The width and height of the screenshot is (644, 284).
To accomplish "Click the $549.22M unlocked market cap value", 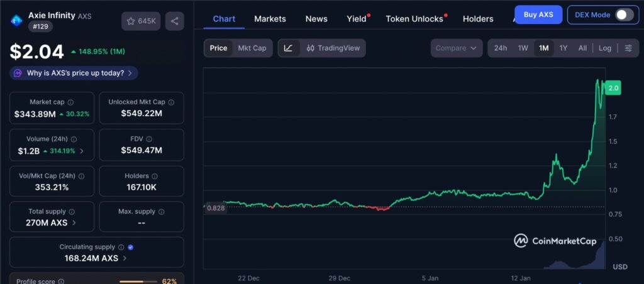I will point(142,113).
